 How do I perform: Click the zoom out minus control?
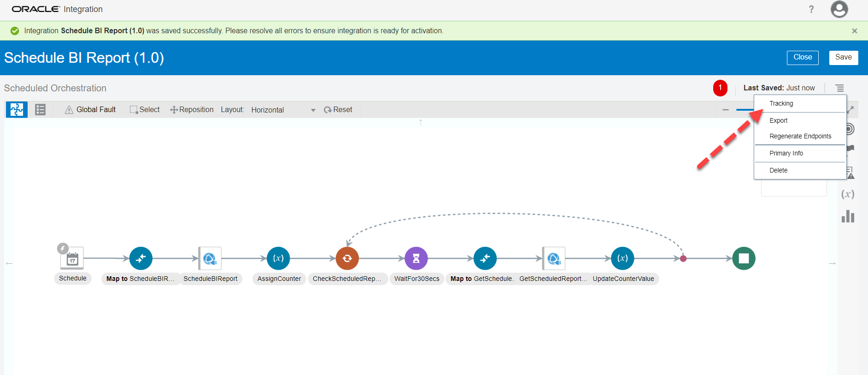726,110
